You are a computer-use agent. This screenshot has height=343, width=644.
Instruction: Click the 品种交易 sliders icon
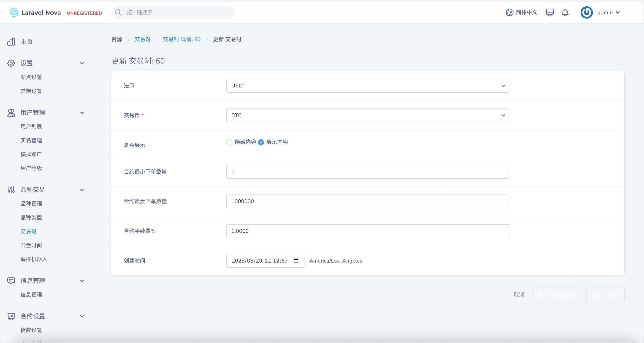(x=11, y=190)
